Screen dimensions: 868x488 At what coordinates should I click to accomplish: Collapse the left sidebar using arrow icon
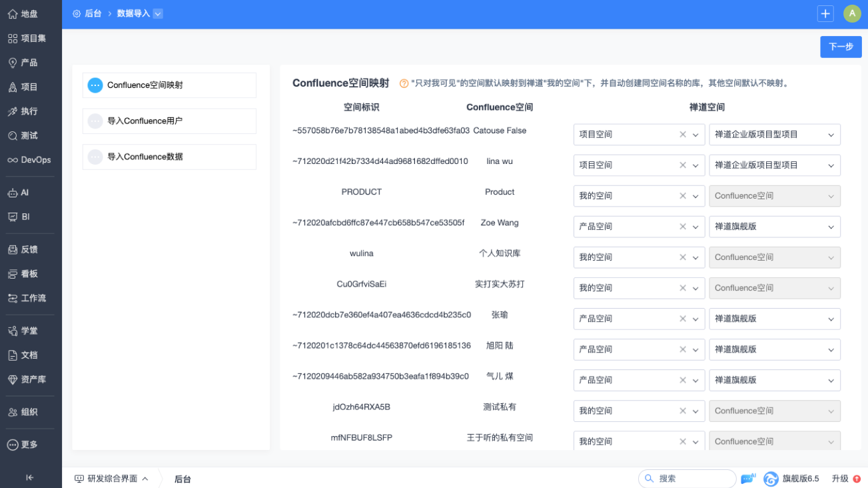(30, 477)
